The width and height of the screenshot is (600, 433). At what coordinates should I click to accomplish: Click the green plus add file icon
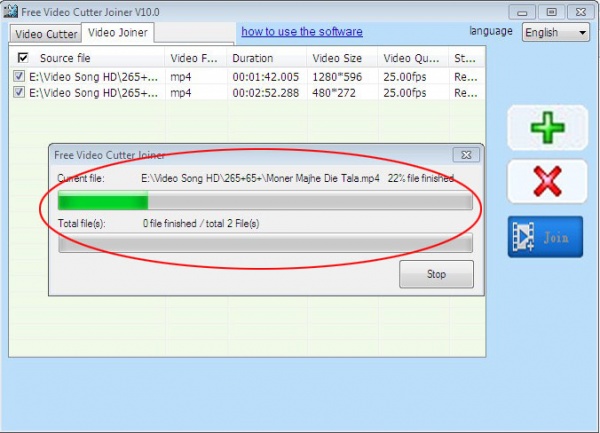click(x=548, y=127)
